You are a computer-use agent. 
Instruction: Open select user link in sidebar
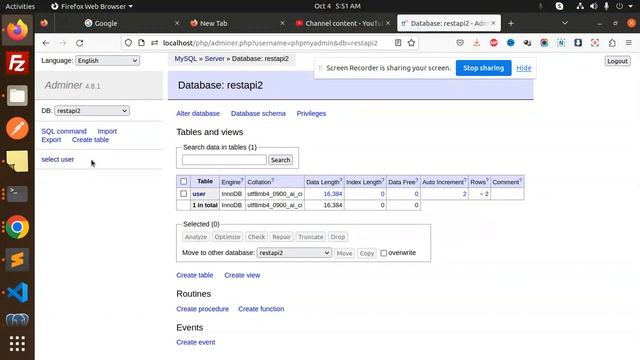click(58, 159)
